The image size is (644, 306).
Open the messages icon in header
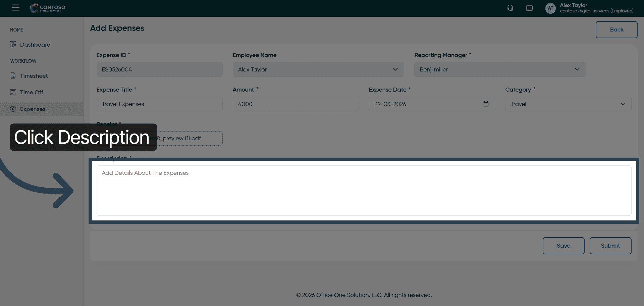pos(529,8)
